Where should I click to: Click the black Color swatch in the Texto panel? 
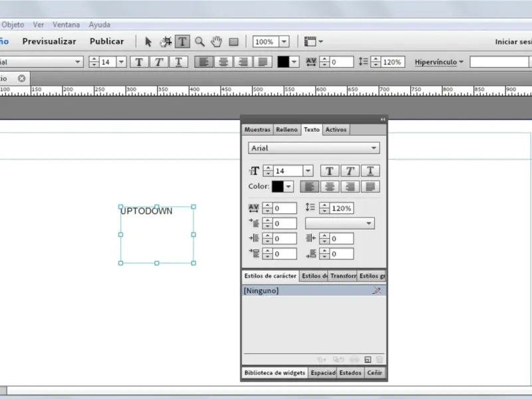click(x=277, y=186)
